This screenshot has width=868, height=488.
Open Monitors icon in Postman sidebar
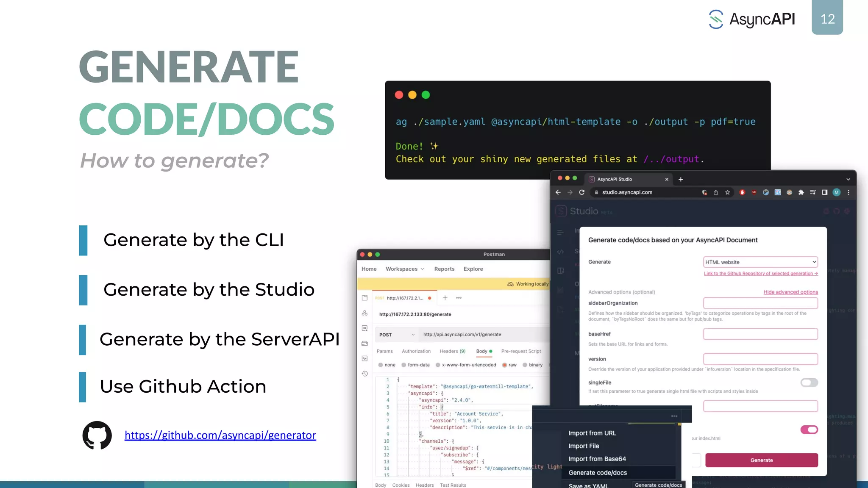364,358
